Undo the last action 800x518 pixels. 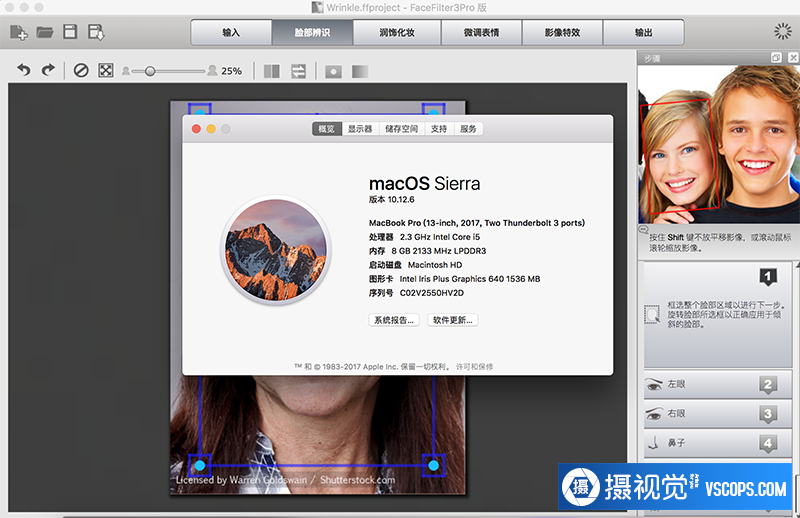23,70
